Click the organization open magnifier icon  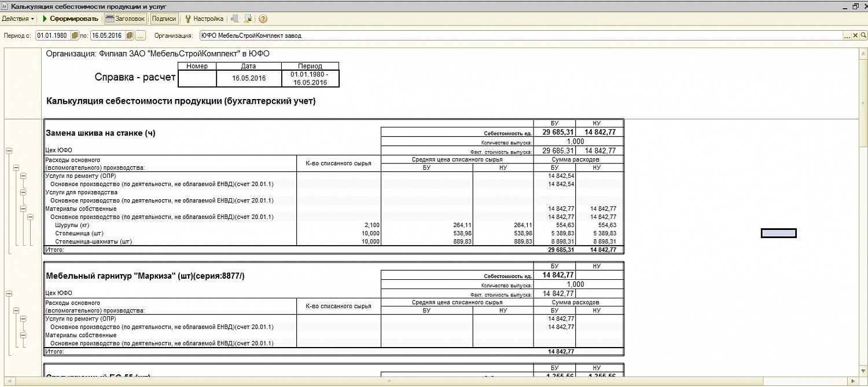(x=863, y=35)
